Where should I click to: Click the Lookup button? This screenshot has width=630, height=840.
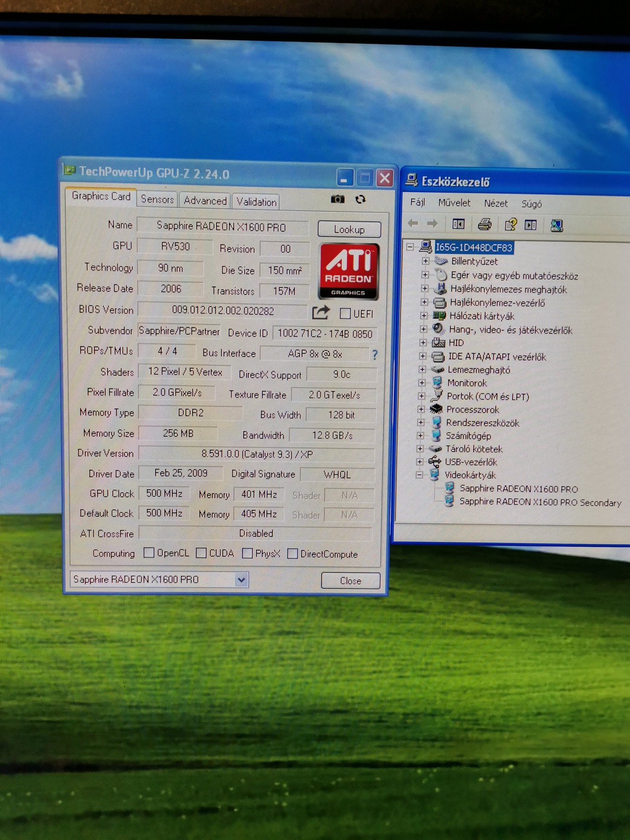click(x=349, y=229)
